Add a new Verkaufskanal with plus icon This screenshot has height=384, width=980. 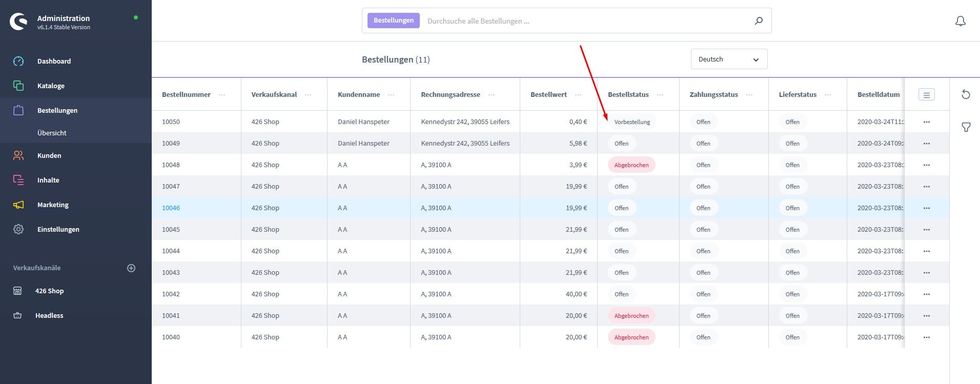pyautogui.click(x=131, y=268)
